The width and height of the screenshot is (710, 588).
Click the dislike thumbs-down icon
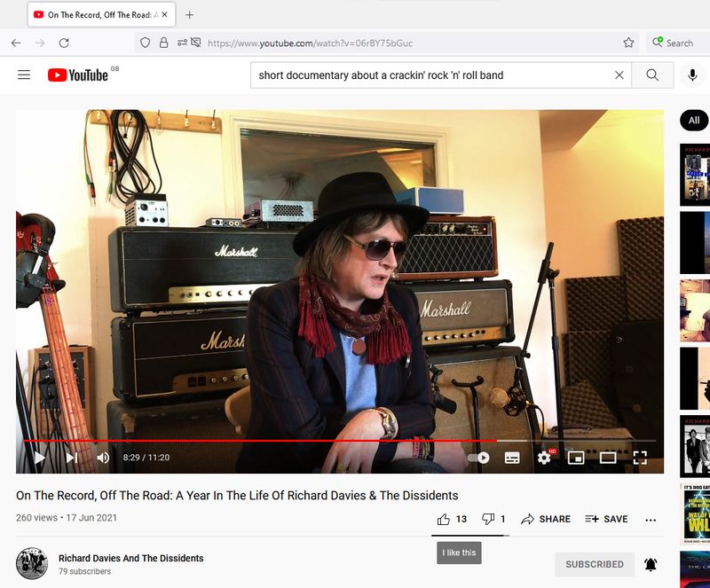coord(487,519)
